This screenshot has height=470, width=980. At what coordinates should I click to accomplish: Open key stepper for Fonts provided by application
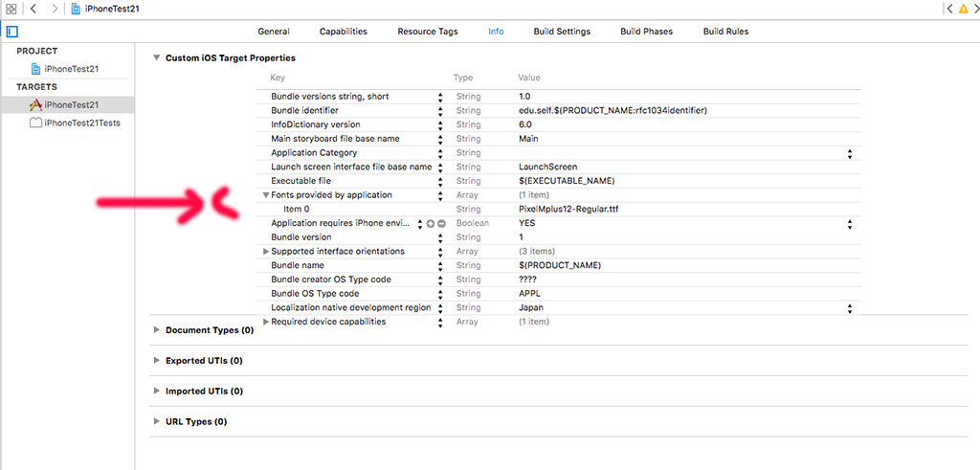440,195
